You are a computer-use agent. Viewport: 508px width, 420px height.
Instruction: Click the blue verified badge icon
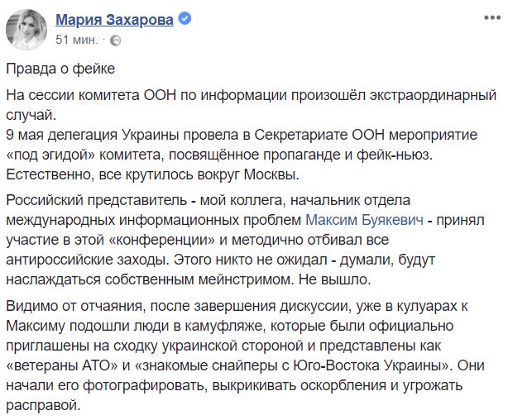tap(185, 18)
